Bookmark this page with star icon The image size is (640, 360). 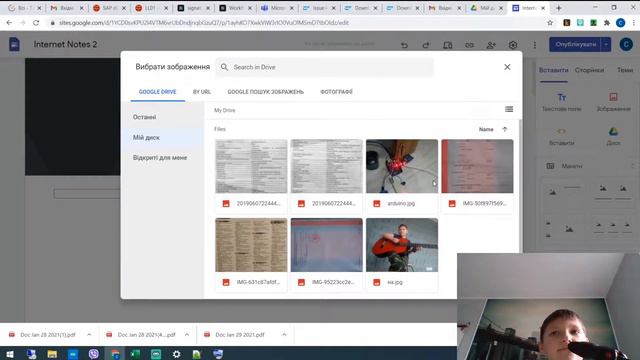[x=550, y=23]
